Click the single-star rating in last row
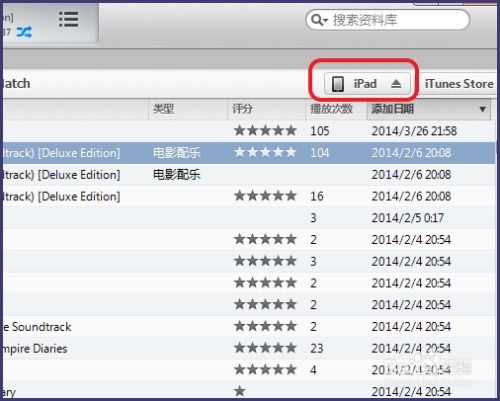Screen dimensions: 500x401 coord(240,391)
